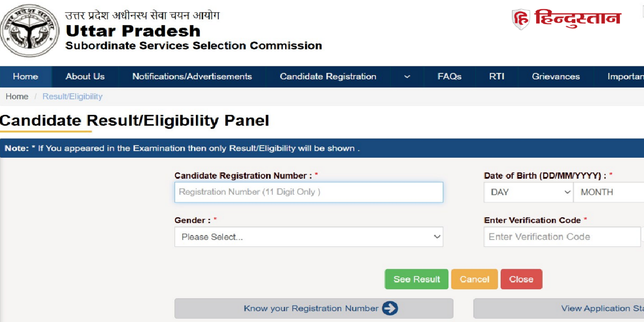Click the Home breadcrumb link
Screen dimensions: 644x322
pos(17,96)
